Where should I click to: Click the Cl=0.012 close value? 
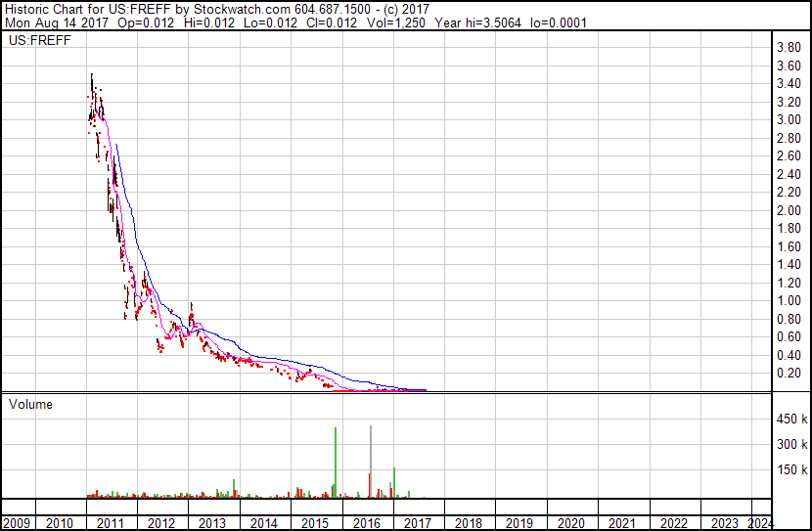coord(332,23)
